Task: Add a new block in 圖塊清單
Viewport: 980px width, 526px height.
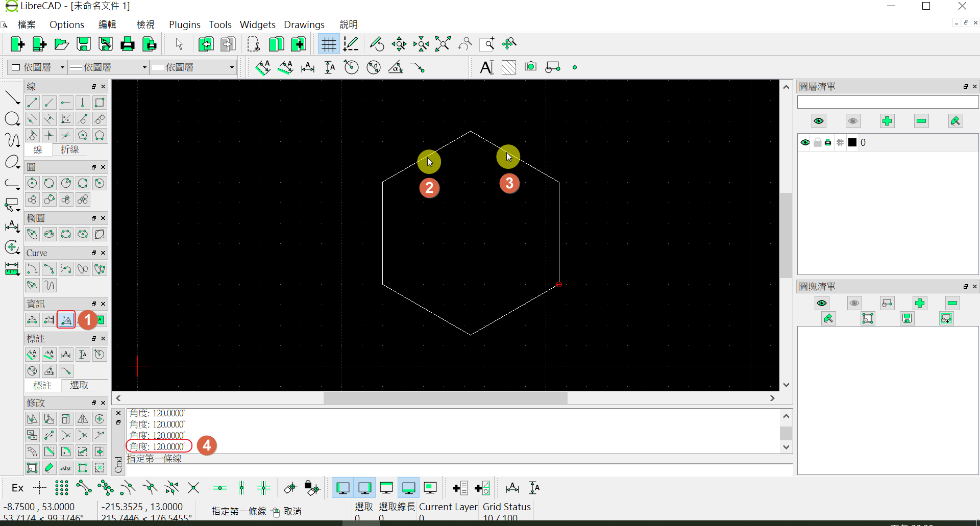Action: (920, 303)
